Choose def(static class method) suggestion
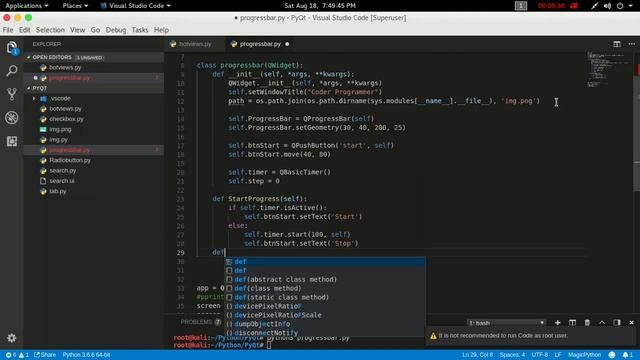640x360 pixels. (x=325, y=298)
